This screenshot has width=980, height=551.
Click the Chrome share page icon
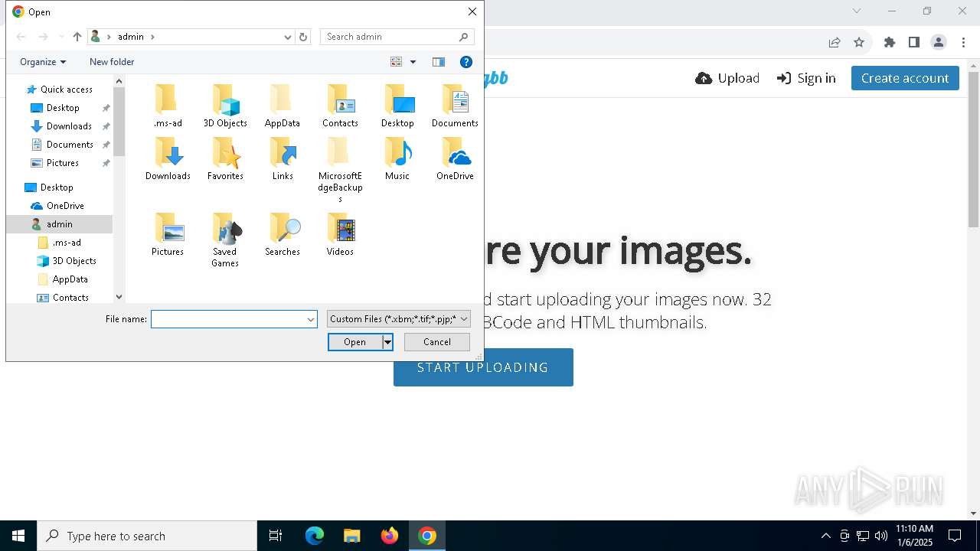click(x=835, y=42)
